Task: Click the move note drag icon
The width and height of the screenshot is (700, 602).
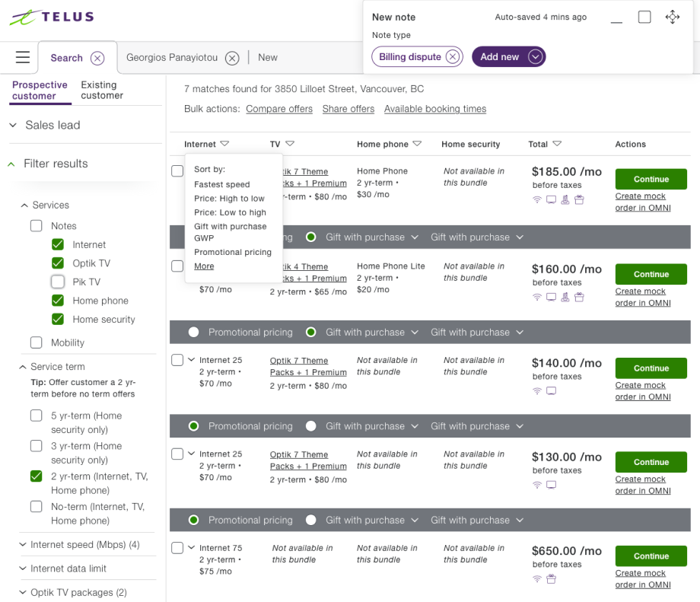Action: coord(672,17)
